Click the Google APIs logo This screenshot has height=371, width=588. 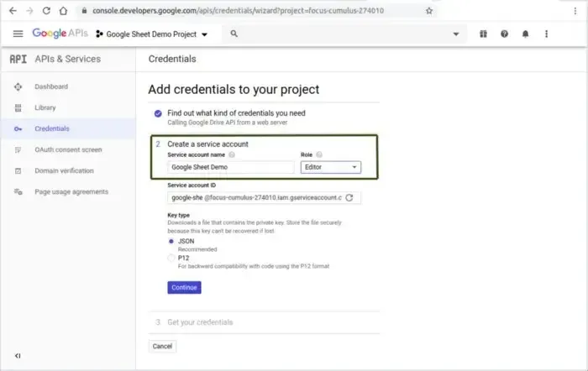pos(60,34)
